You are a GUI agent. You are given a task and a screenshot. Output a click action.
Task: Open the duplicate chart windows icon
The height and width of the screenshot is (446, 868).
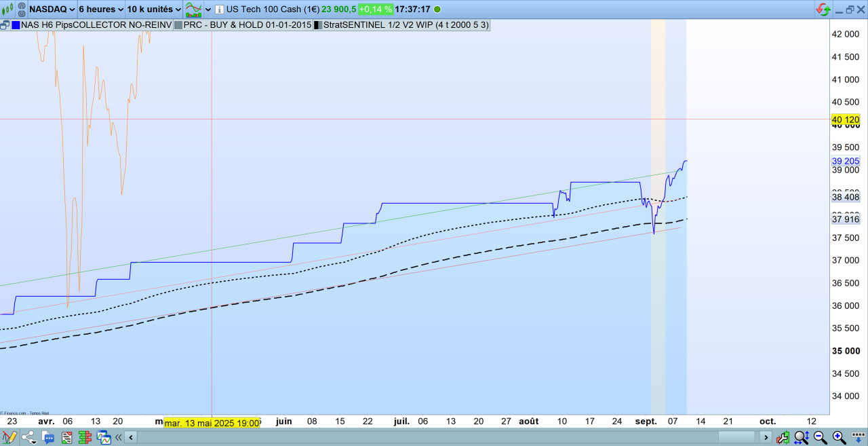(104, 437)
